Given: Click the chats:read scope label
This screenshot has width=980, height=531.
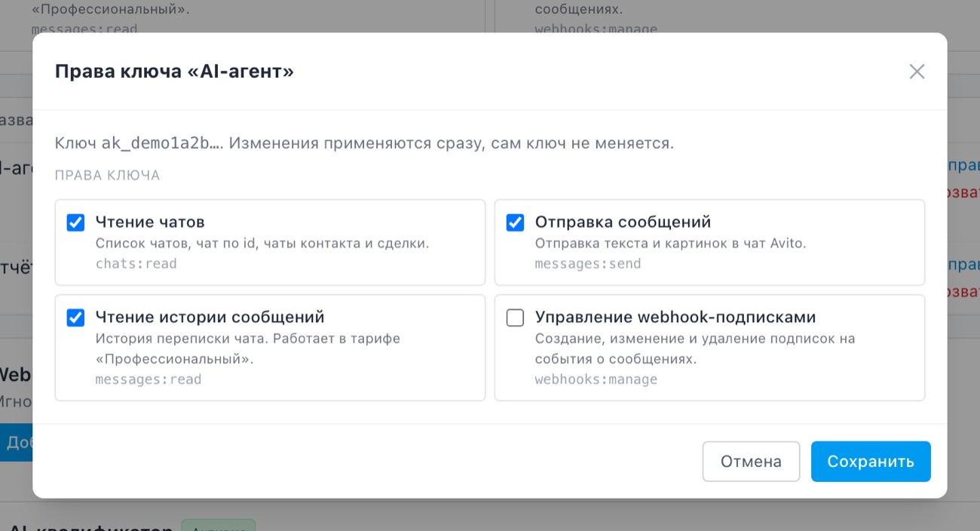Looking at the screenshot, I should (136, 264).
